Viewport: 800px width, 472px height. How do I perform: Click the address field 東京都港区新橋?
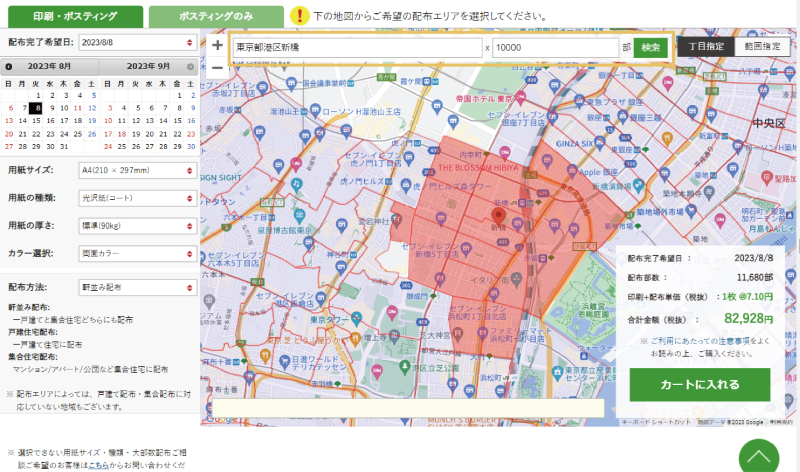pos(358,47)
